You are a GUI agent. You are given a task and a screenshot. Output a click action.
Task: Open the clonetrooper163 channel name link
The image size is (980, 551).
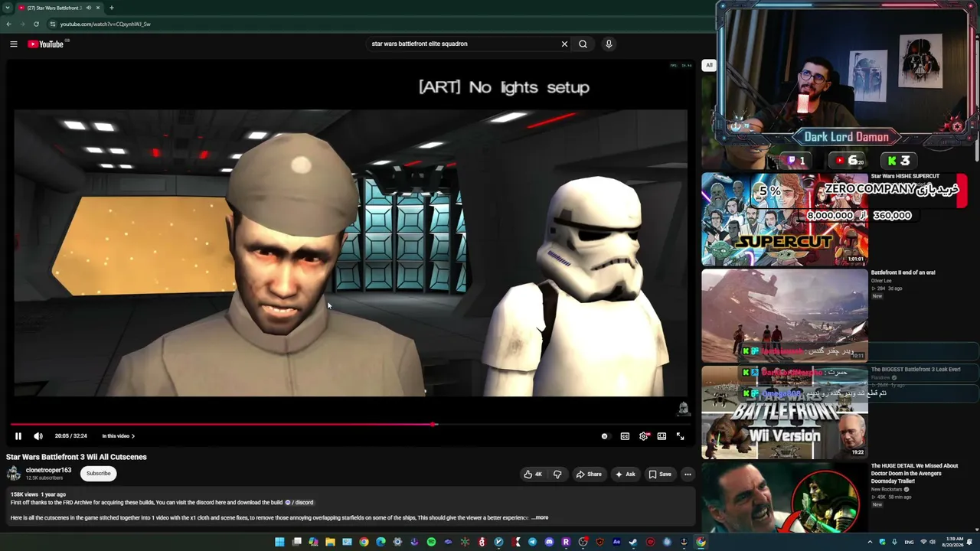[48, 471]
